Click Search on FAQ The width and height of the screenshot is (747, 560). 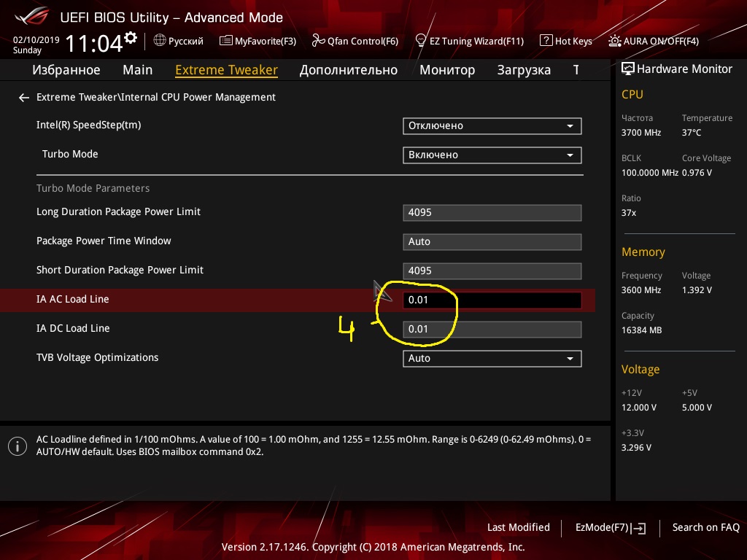coord(705,528)
